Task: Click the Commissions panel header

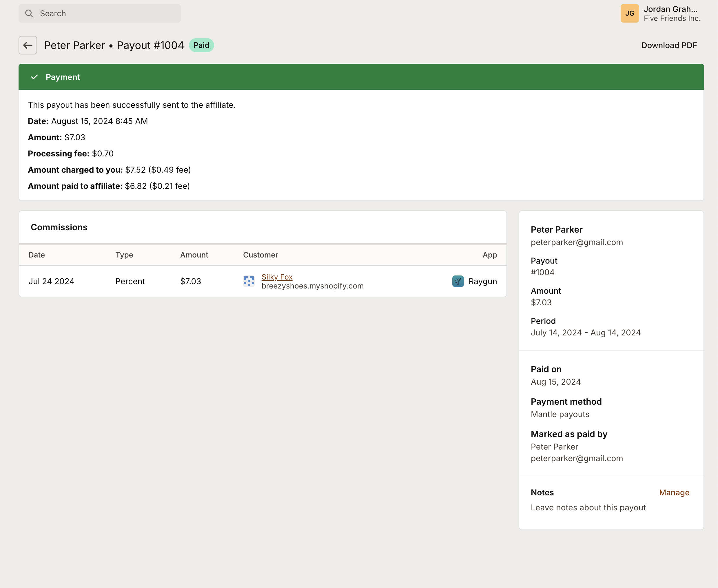Action: click(59, 227)
